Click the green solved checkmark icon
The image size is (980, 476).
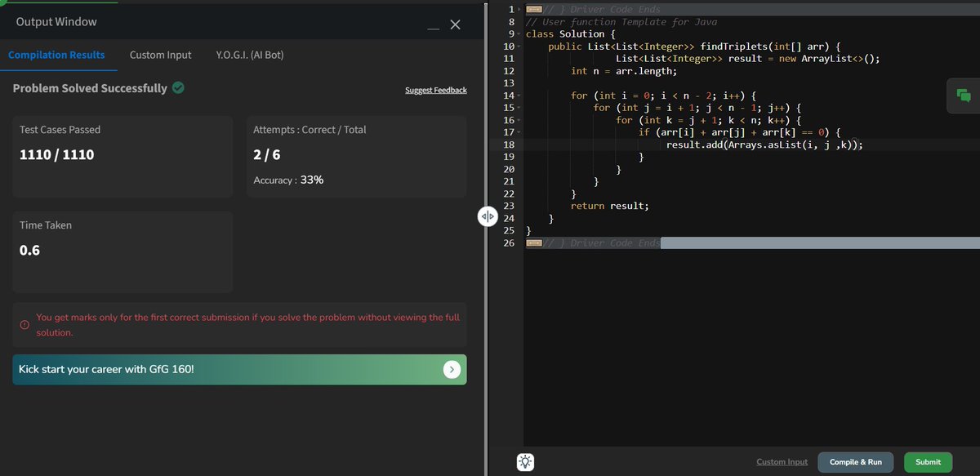click(178, 87)
